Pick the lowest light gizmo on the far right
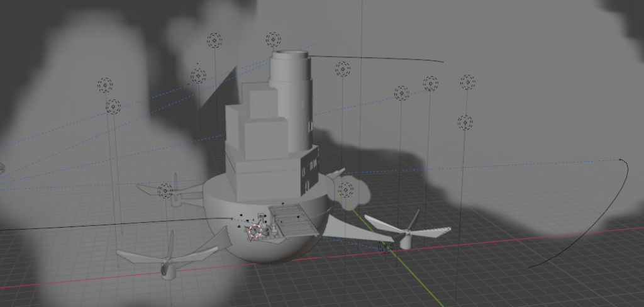Screen dimensions: 644x307 465,122
